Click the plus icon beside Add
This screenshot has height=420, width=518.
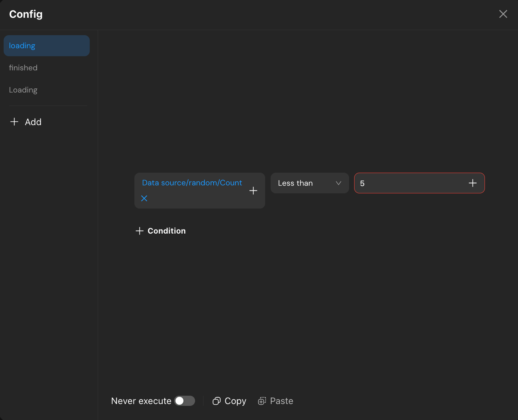(x=14, y=122)
